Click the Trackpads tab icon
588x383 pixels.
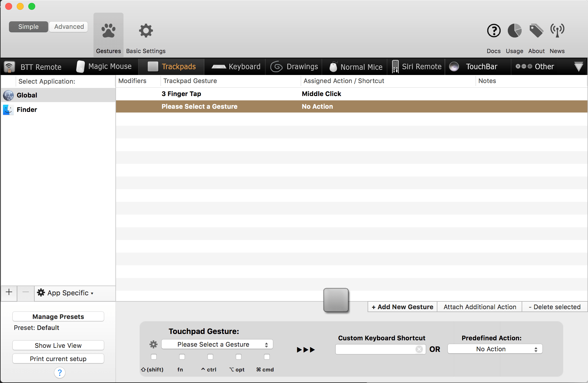[153, 67]
